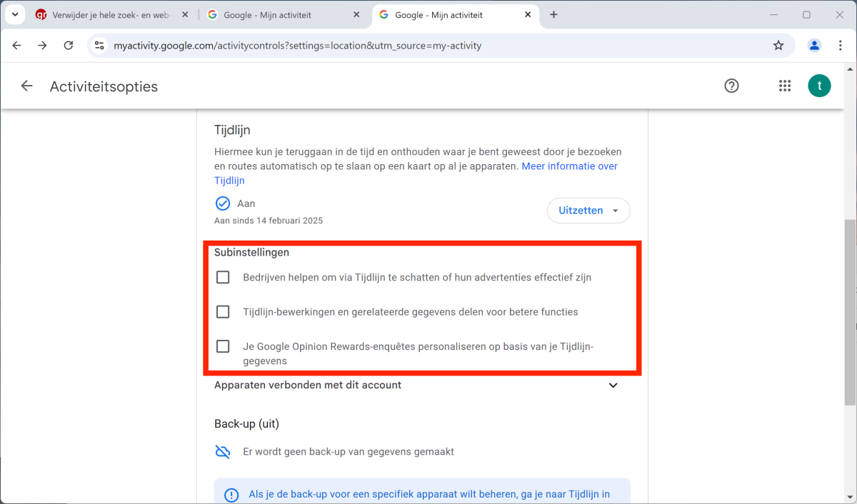Viewport: 857px width, 504px height.
Task: Open the tab search dropdown arrow
Action: [x=15, y=14]
